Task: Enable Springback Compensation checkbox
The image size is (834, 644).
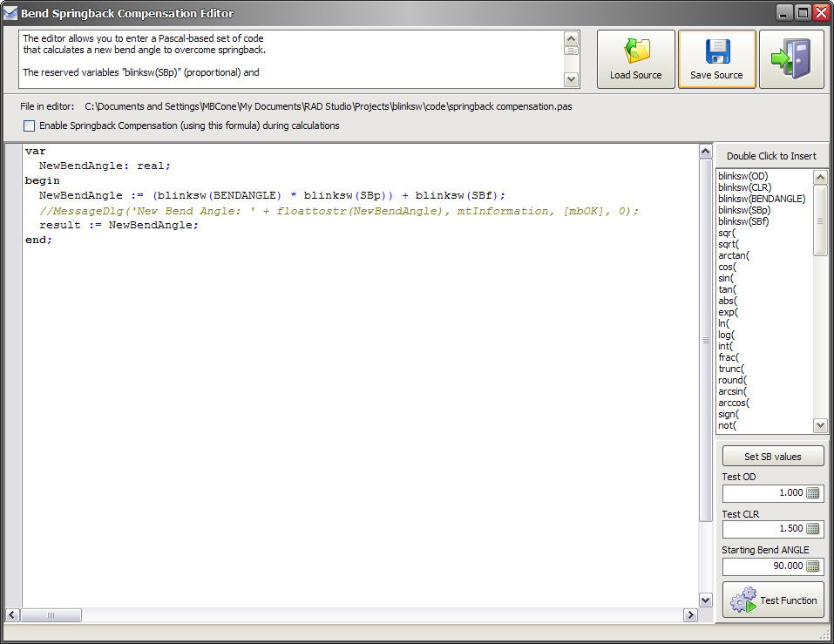Action: tap(30, 125)
